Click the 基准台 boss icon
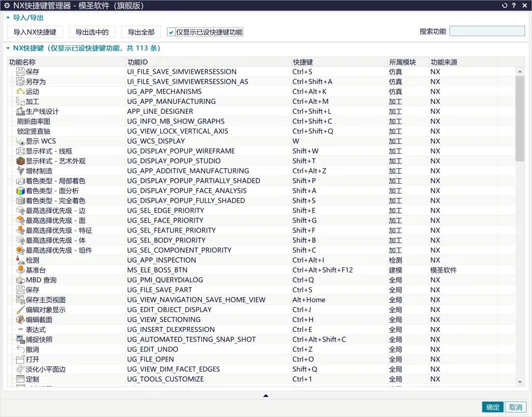The height and width of the screenshot is (417, 532). 20,270
